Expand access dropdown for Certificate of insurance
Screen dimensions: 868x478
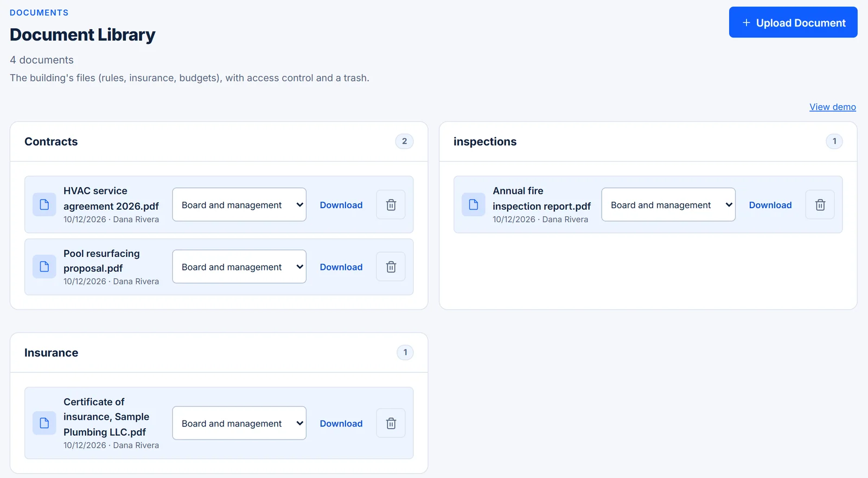[239, 423]
